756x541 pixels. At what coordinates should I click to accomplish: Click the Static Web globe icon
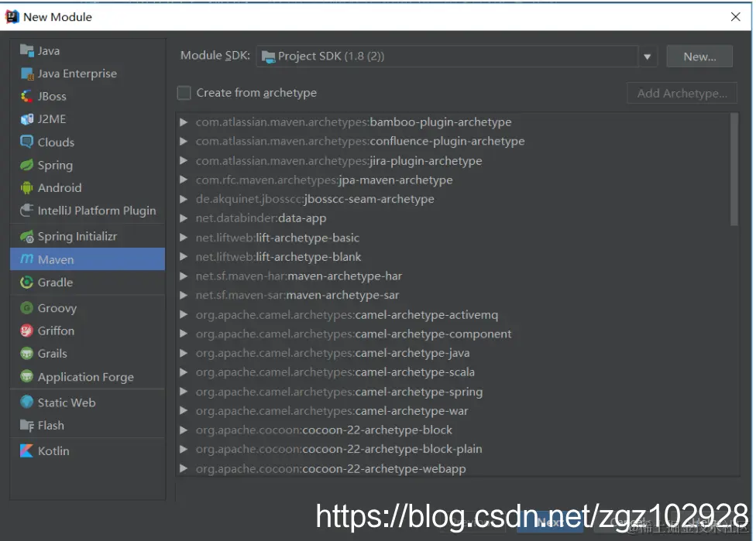pos(26,402)
